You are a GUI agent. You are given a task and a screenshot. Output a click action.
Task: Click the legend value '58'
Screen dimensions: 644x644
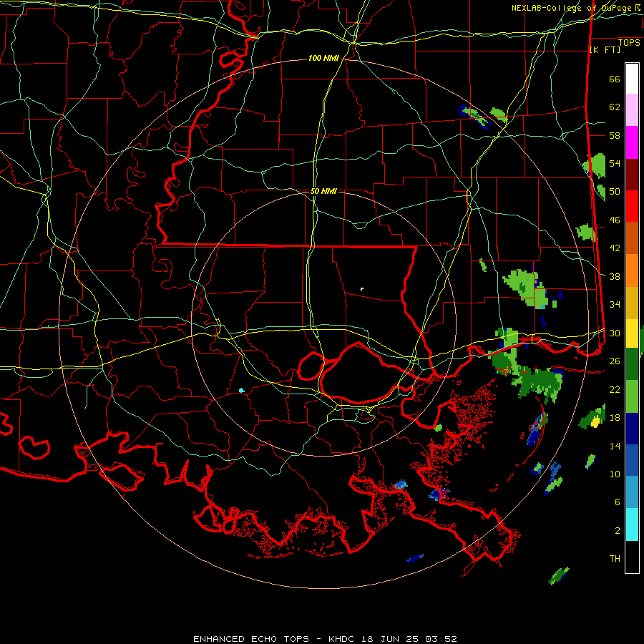coord(615,135)
